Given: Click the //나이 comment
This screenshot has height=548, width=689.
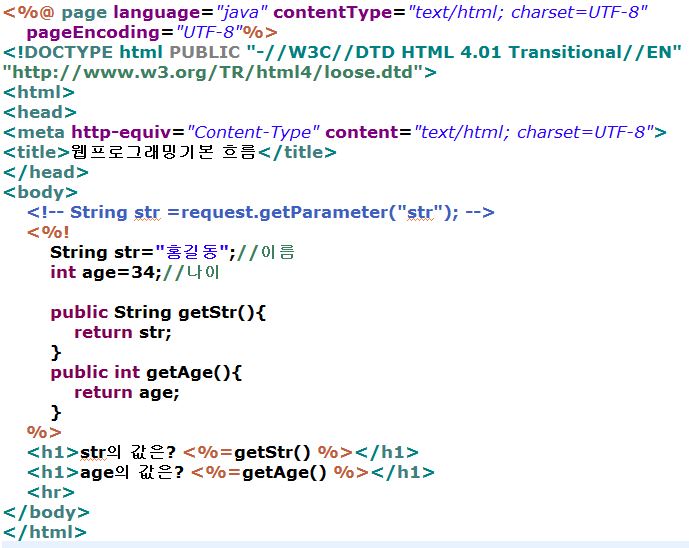Looking at the screenshot, I should (191, 272).
